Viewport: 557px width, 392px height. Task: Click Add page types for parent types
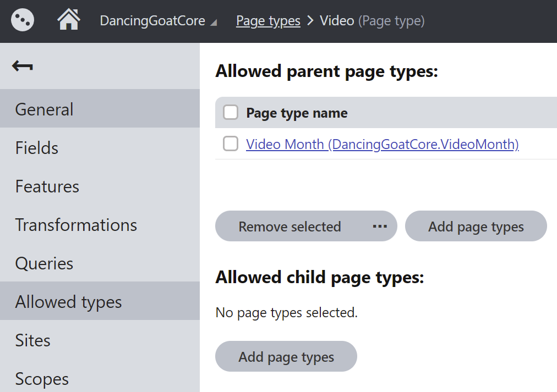(x=476, y=227)
